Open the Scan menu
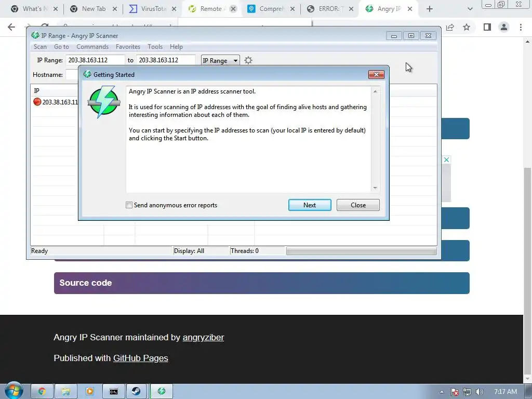The image size is (532, 399). click(x=40, y=47)
